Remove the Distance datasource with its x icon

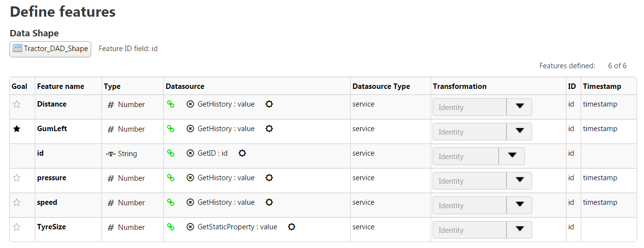pyautogui.click(x=190, y=104)
